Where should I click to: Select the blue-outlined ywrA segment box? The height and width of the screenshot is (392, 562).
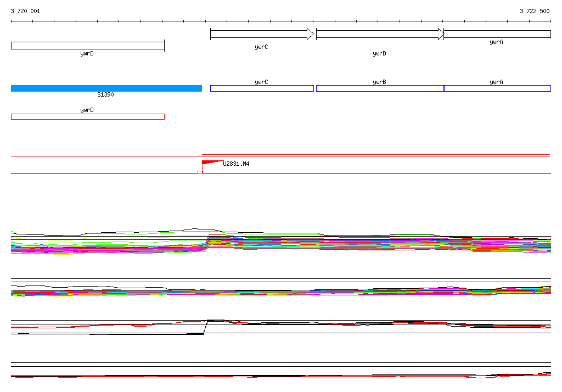tap(497, 88)
